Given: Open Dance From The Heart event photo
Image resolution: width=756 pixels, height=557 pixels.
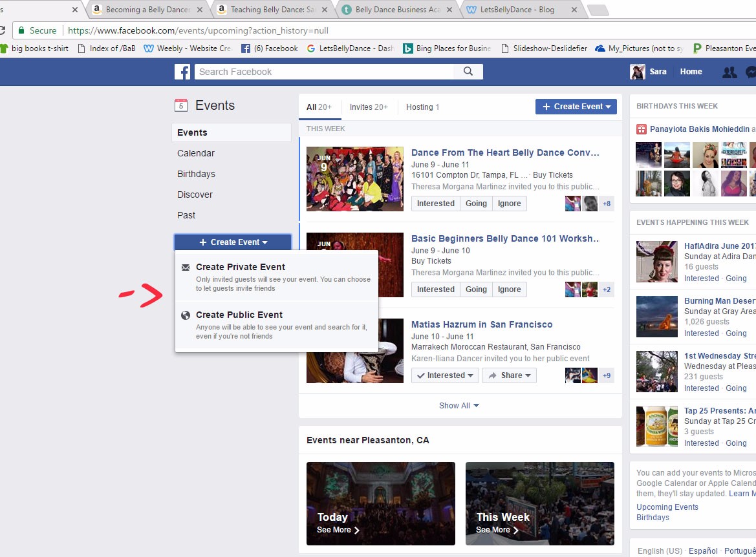Looking at the screenshot, I should pos(355,179).
